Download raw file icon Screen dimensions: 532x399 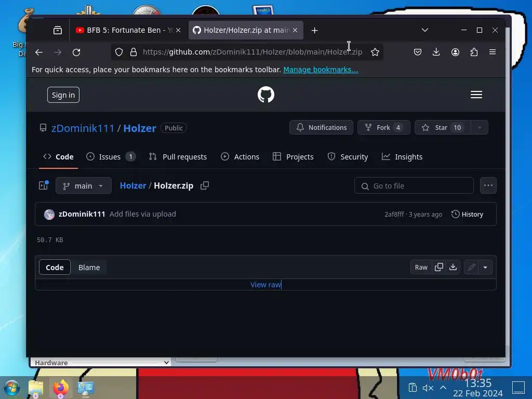point(453,268)
